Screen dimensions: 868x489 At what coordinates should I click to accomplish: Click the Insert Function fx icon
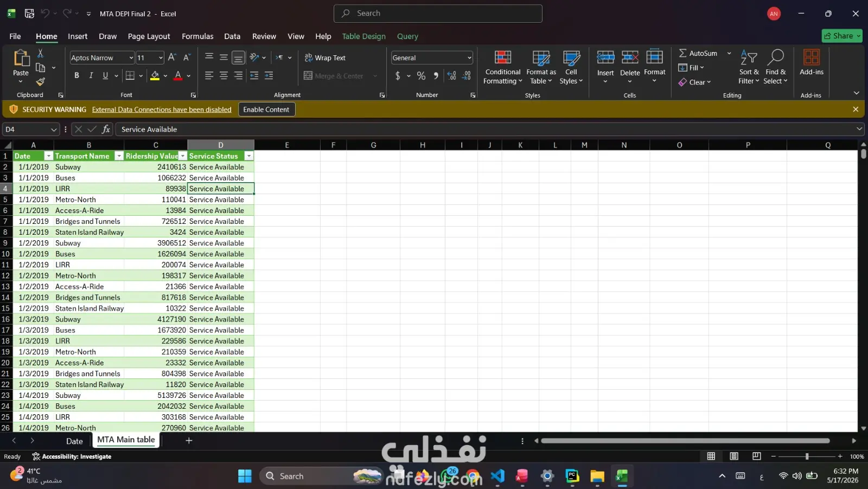[106, 129]
